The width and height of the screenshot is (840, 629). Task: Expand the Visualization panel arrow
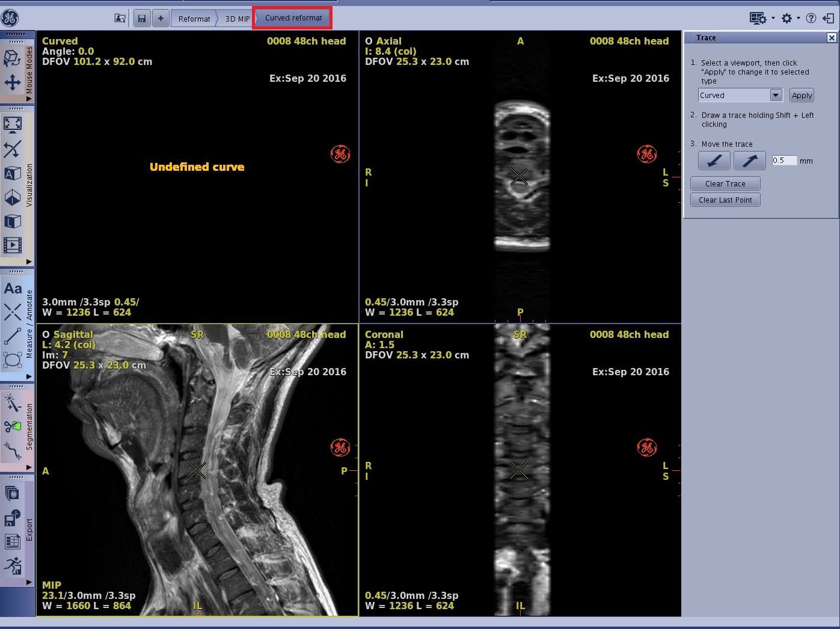(29, 262)
